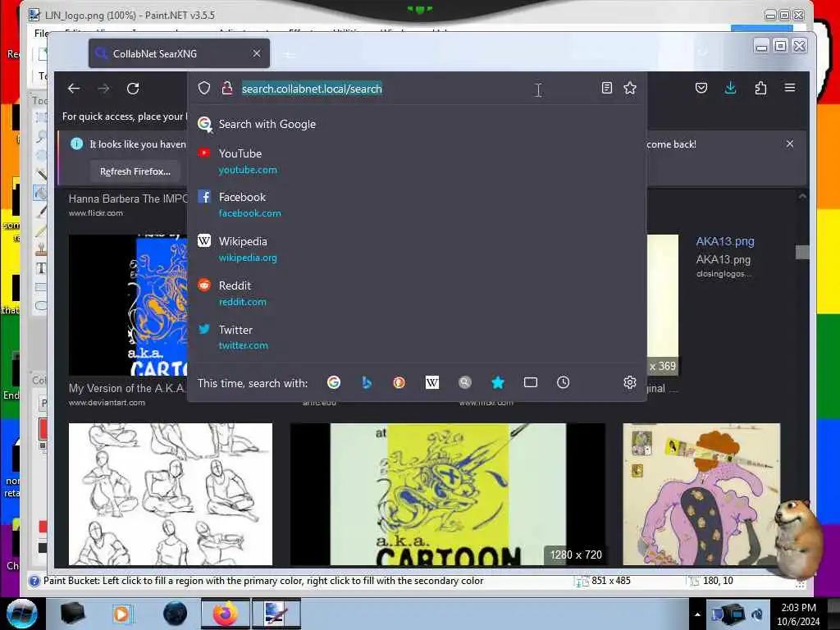The height and width of the screenshot is (630, 840).
Task: Choose the Reddit suggestion row
Action: (x=417, y=293)
